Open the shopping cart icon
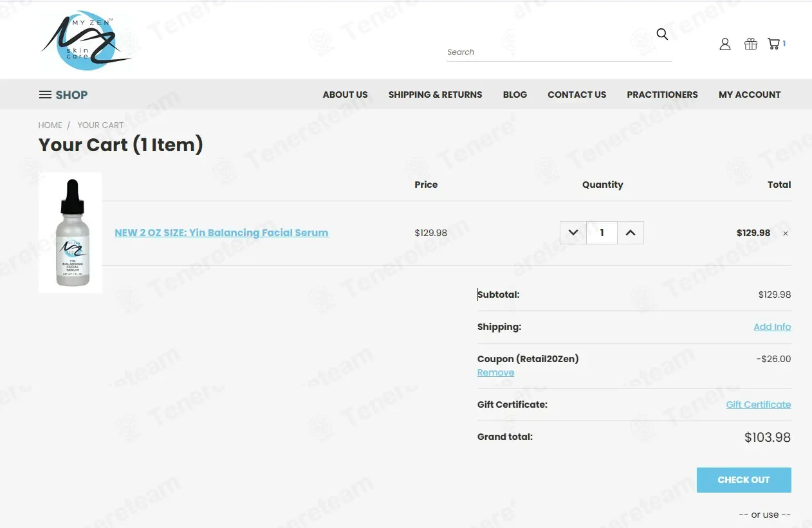 pyautogui.click(x=773, y=44)
